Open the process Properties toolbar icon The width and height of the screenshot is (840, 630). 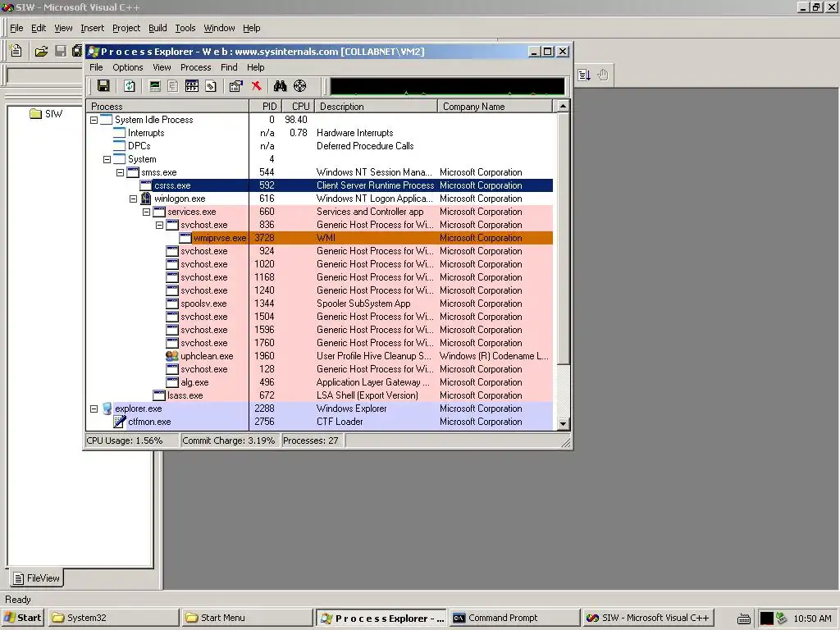click(235, 85)
